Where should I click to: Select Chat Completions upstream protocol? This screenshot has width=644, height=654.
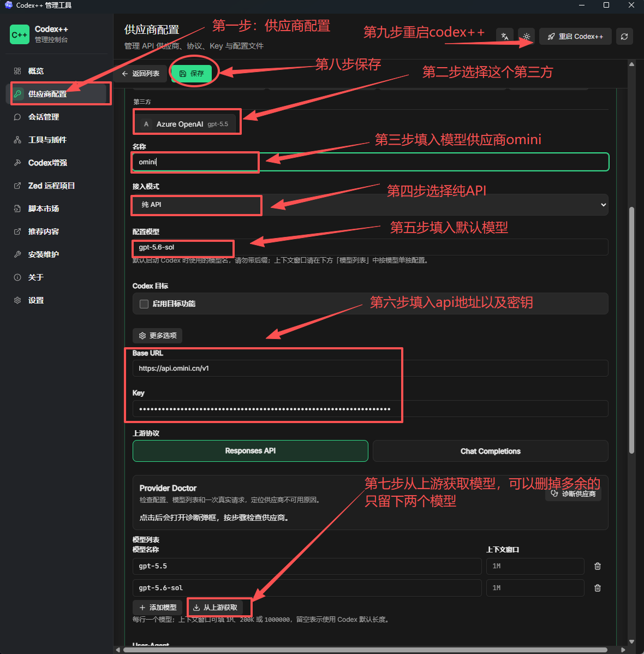[x=491, y=451]
